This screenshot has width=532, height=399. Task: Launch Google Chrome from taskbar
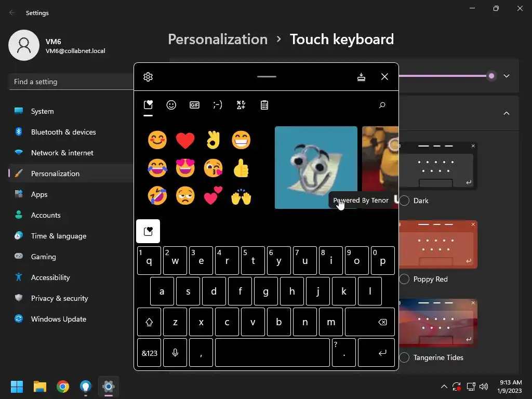click(x=63, y=387)
